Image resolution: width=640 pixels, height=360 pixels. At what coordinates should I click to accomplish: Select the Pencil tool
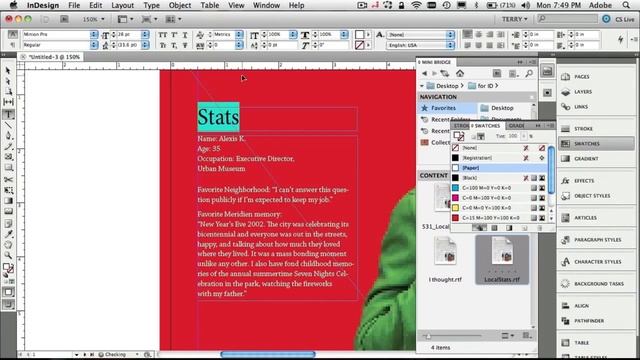click(x=8, y=147)
